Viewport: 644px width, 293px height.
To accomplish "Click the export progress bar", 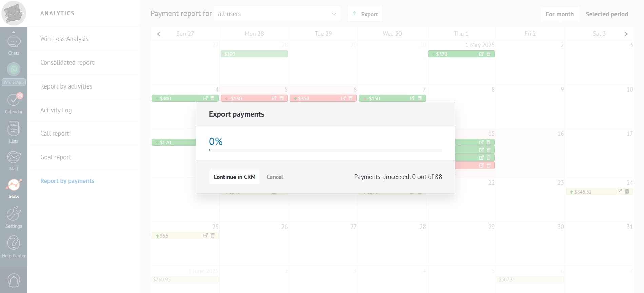I will tap(325, 150).
